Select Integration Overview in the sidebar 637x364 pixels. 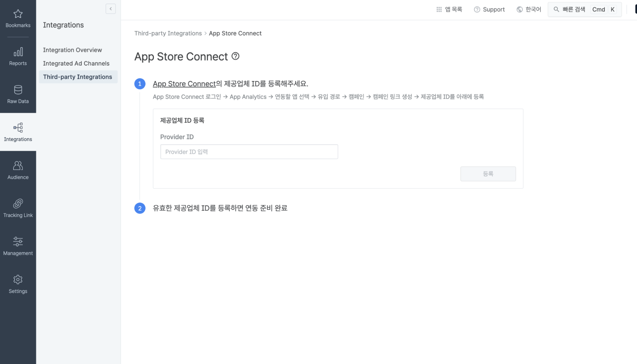[x=72, y=50]
